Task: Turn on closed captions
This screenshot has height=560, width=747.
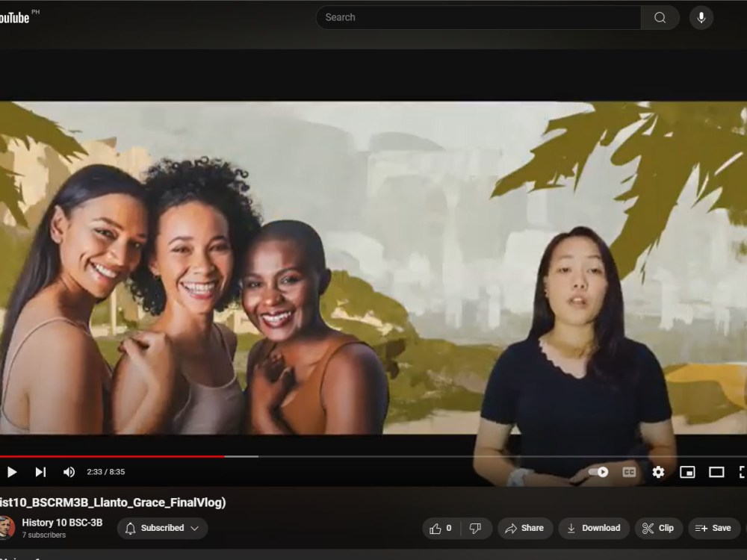Action: [x=629, y=472]
